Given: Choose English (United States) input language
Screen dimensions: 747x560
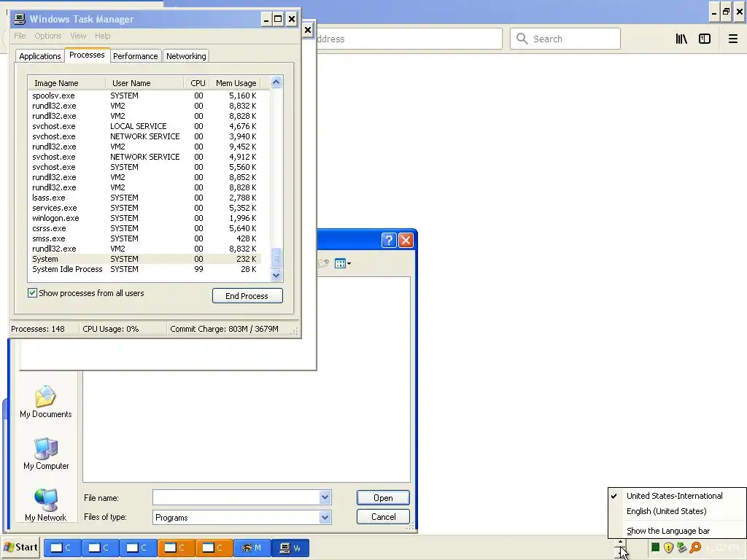Looking at the screenshot, I should point(666,511).
